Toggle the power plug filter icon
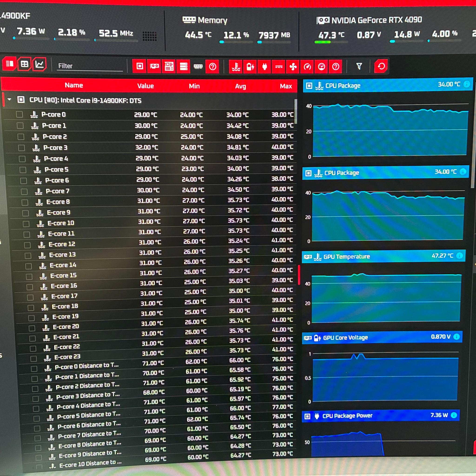This screenshot has height=476, width=476. click(264, 67)
